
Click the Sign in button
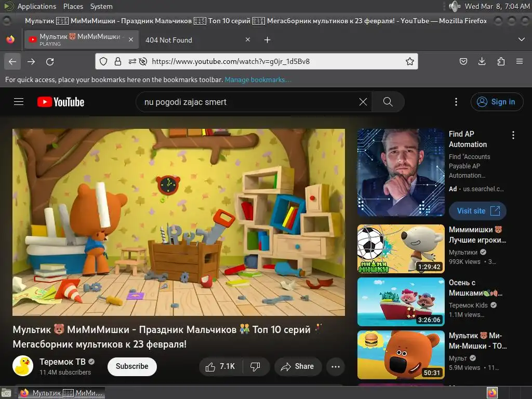pos(497,102)
